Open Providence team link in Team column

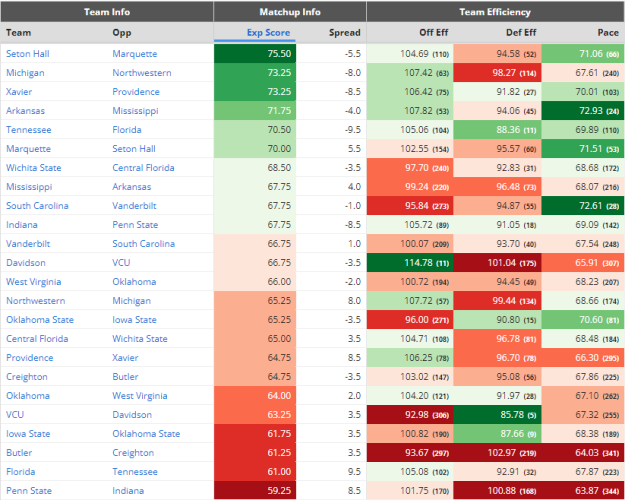29,358
